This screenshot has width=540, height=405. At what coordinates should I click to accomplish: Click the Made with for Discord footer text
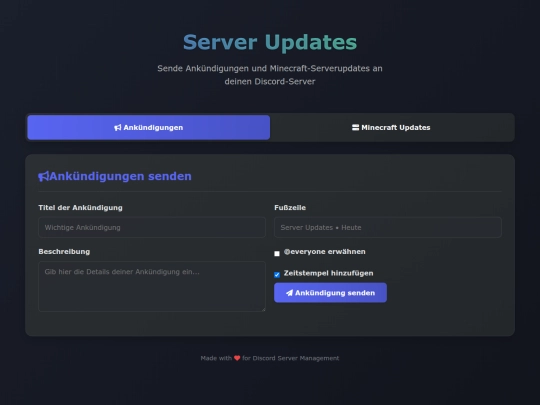point(270,358)
